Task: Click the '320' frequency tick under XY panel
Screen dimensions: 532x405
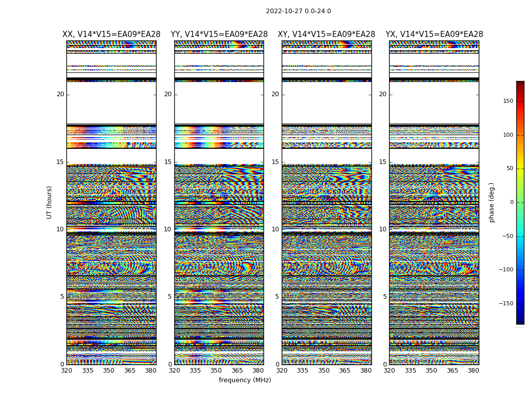Action: click(282, 371)
